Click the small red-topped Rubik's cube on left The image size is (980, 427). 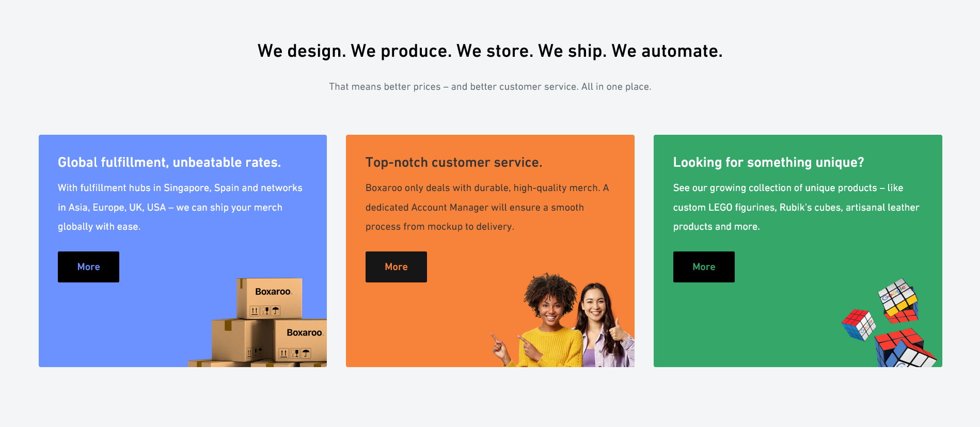pos(859,325)
